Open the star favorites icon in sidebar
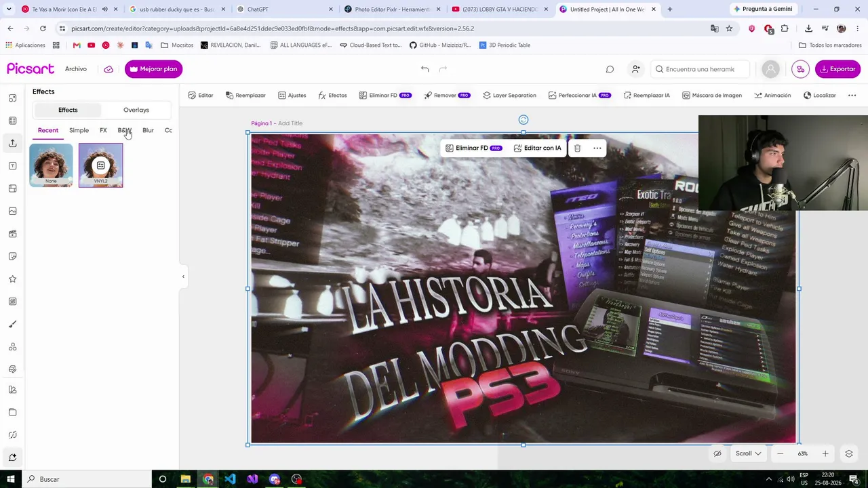Viewport: 868px width, 488px height. (12, 279)
